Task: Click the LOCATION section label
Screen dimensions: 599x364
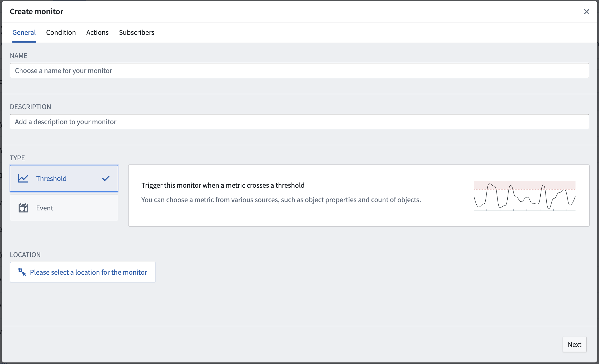Action: point(25,255)
